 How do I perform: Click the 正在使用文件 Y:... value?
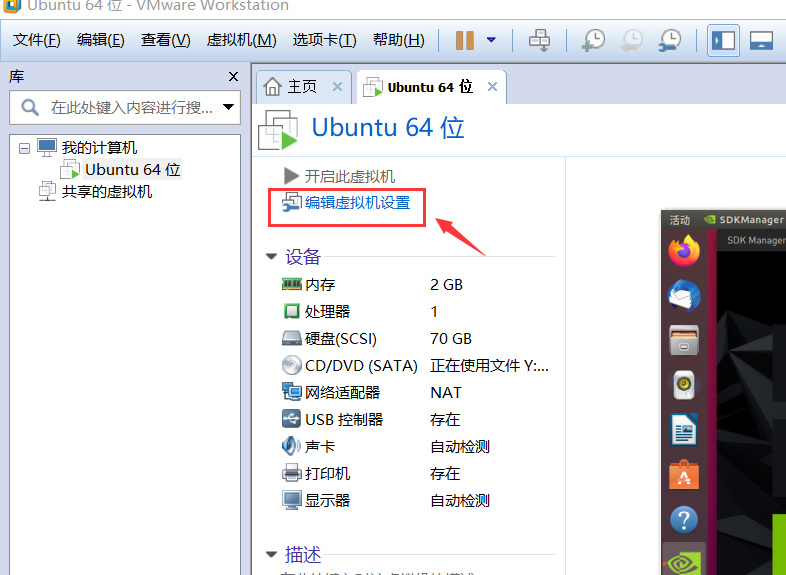(x=489, y=365)
